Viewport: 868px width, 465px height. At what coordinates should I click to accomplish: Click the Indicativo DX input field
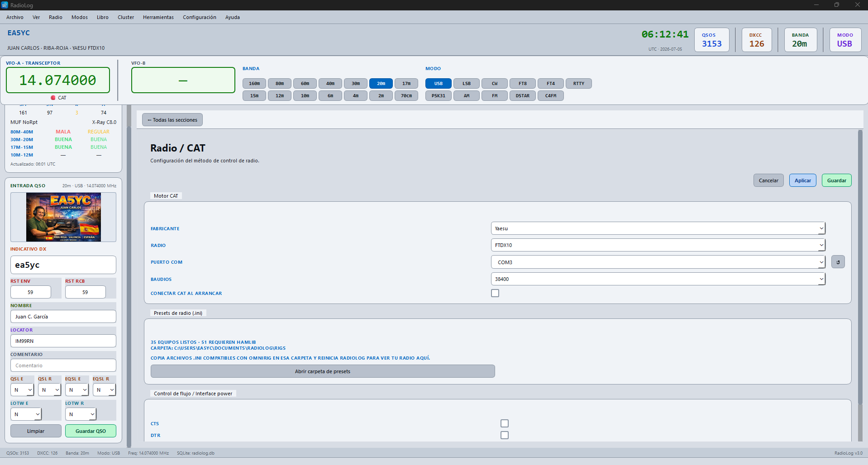[63, 265]
